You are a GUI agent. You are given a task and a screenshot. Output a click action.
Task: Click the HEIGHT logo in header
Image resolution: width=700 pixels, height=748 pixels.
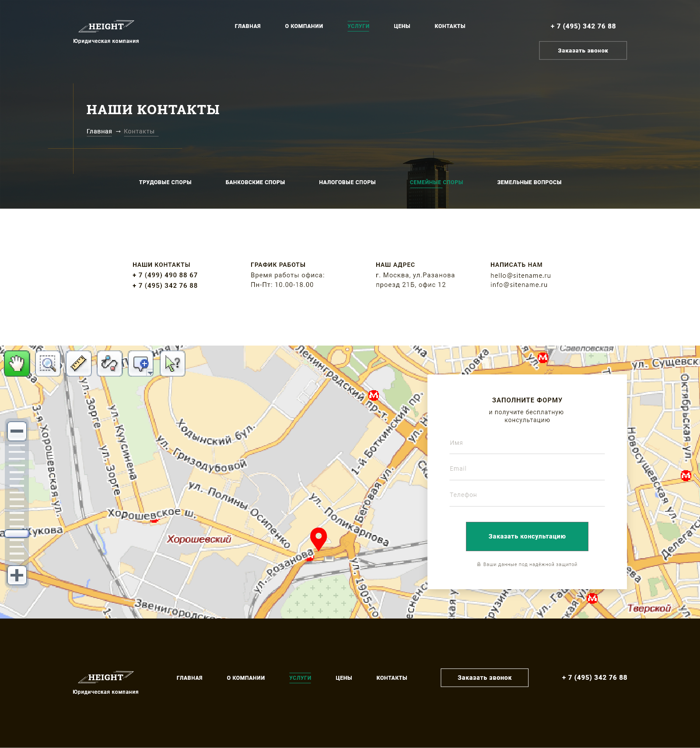[106, 26]
